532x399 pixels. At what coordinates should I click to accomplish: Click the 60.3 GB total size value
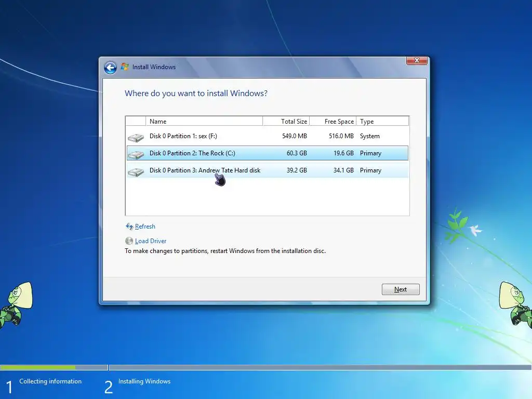(297, 153)
